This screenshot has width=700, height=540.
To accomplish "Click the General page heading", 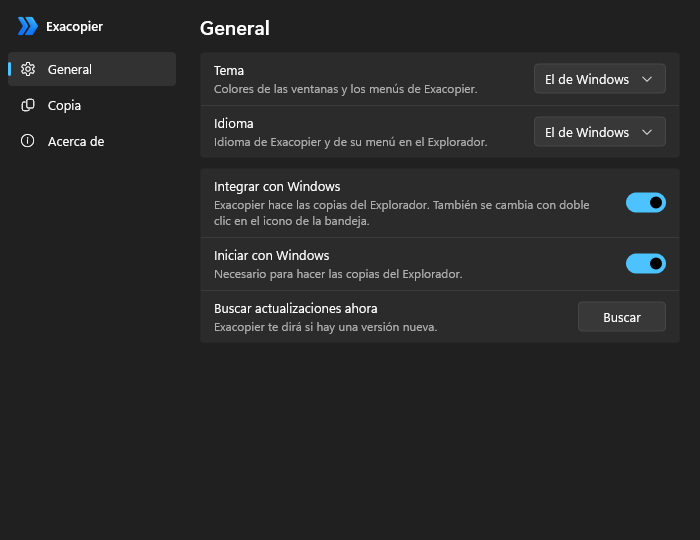I will click(235, 28).
